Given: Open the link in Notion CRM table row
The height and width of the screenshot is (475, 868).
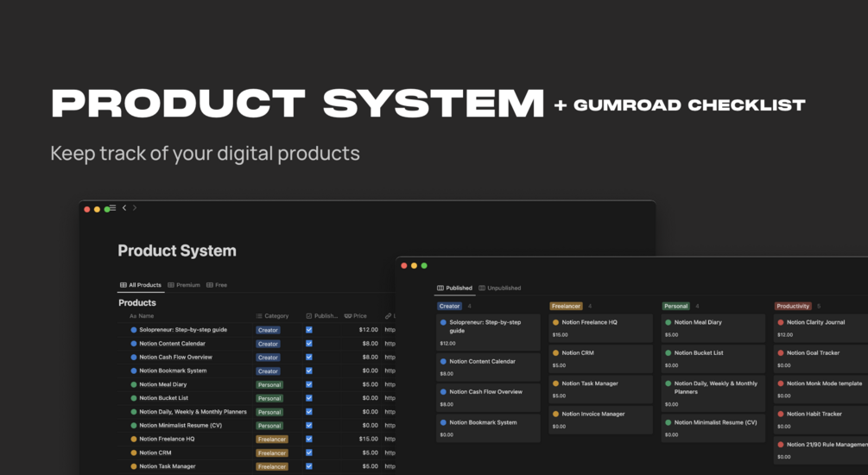Looking at the screenshot, I should (390, 453).
